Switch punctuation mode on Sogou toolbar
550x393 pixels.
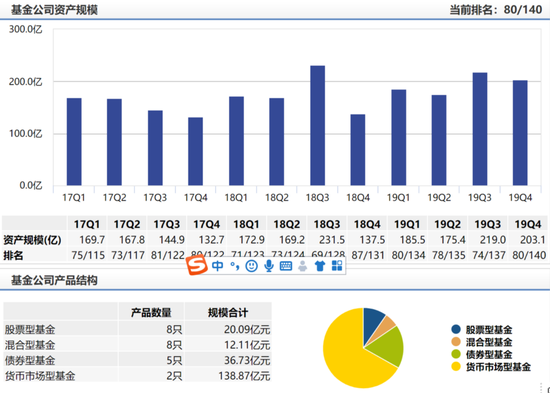[235, 266]
